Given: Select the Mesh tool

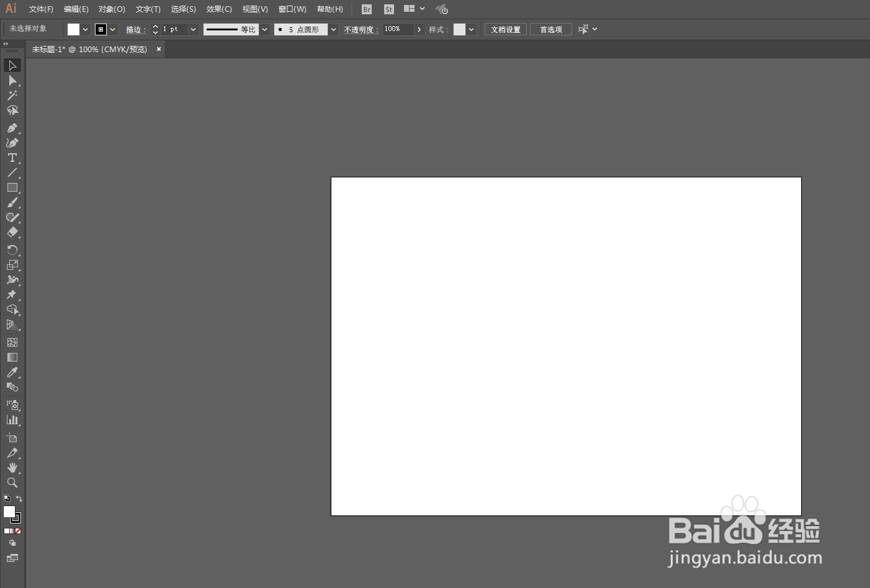Looking at the screenshot, I should (12, 342).
